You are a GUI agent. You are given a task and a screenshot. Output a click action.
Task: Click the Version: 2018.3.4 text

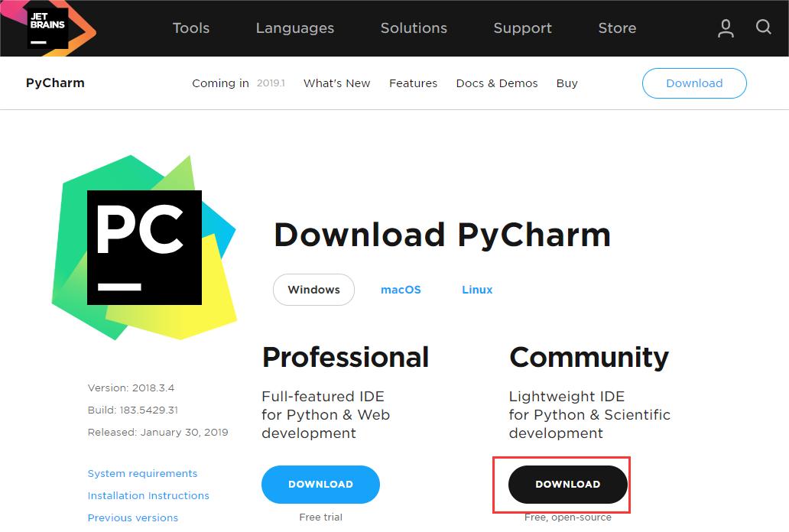coord(131,388)
